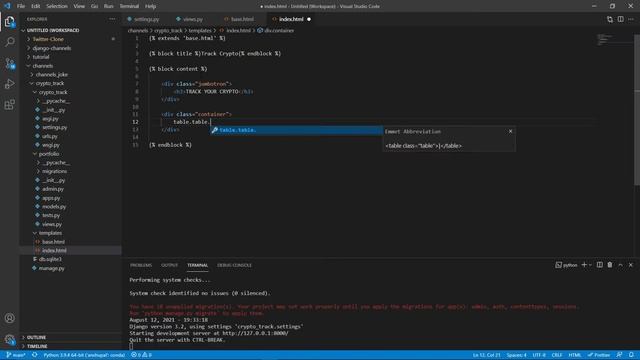Image resolution: width=640 pixels, height=360 pixels.
Task: Show errors and warnings count in status bar
Action: pyautogui.click(x=142, y=355)
